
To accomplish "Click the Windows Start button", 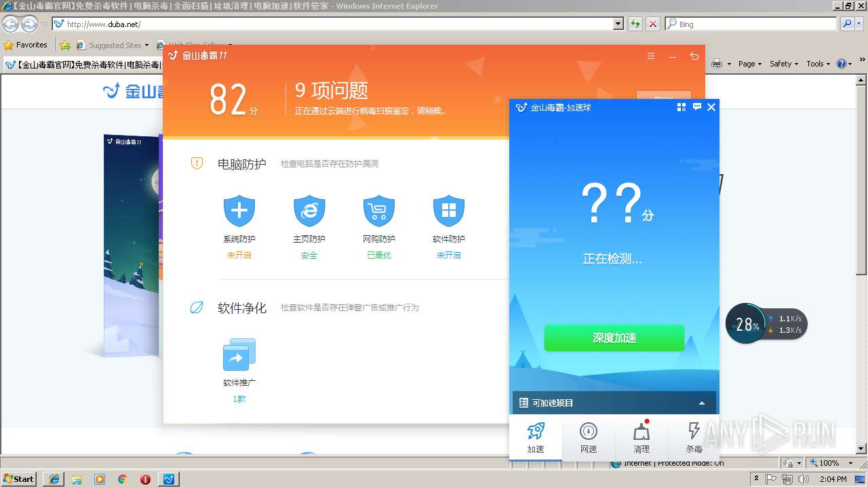I will tap(19, 479).
